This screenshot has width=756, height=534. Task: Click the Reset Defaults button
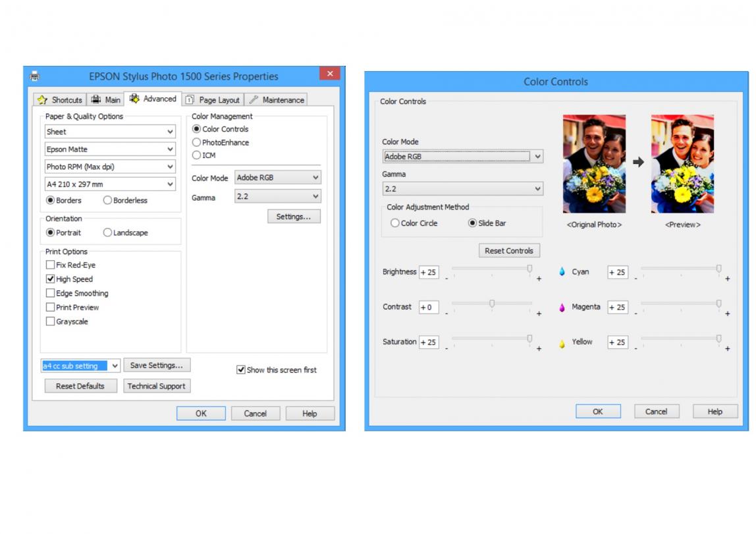(x=80, y=386)
